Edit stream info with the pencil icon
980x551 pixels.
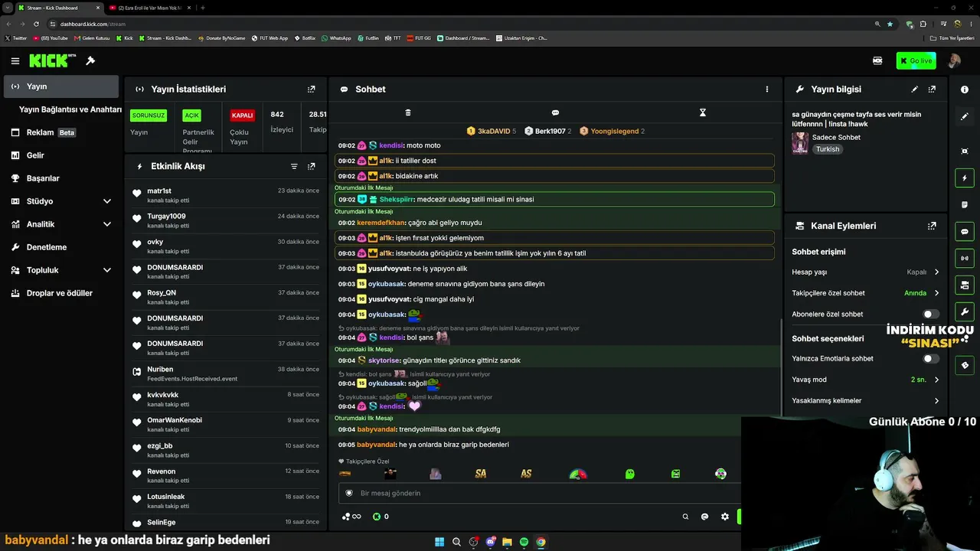pos(914,90)
